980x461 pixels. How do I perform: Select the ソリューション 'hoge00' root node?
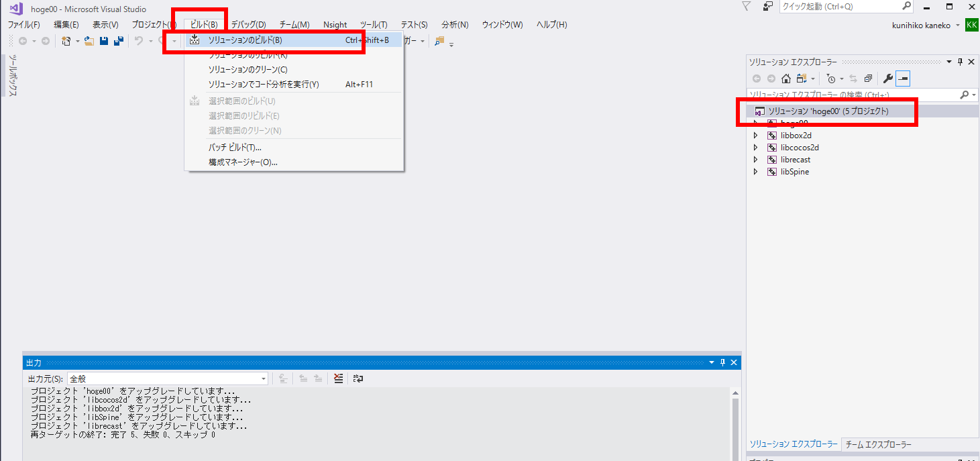(862, 111)
